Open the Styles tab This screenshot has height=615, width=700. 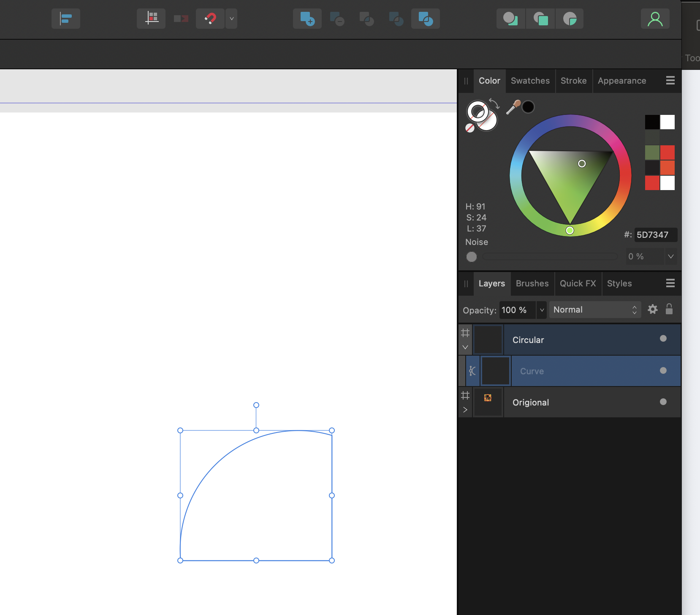tap(619, 283)
